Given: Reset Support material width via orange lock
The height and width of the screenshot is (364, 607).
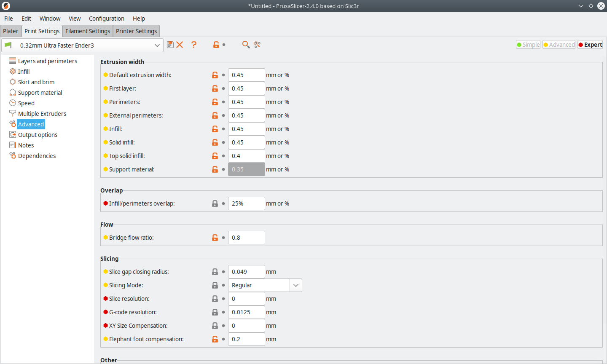Looking at the screenshot, I should (x=215, y=169).
